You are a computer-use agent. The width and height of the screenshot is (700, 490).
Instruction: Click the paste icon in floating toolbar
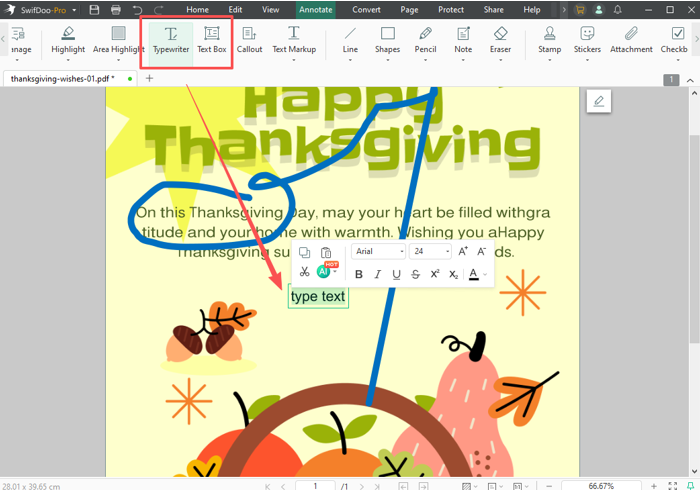pyautogui.click(x=326, y=252)
